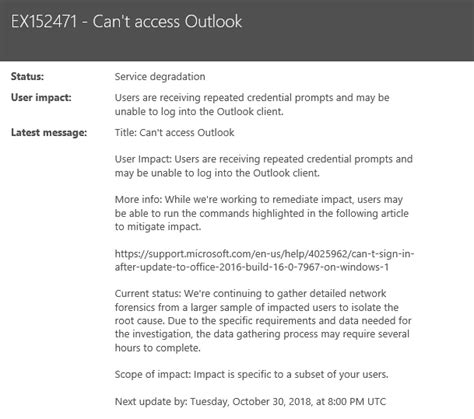Click the Scope of impact line
474x419 pixels.
(252, 374)
